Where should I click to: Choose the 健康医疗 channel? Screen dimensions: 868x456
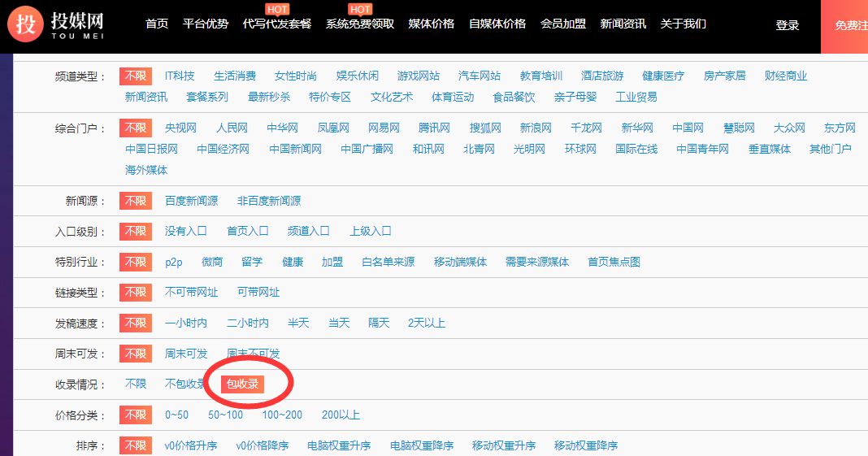(663, 76)
